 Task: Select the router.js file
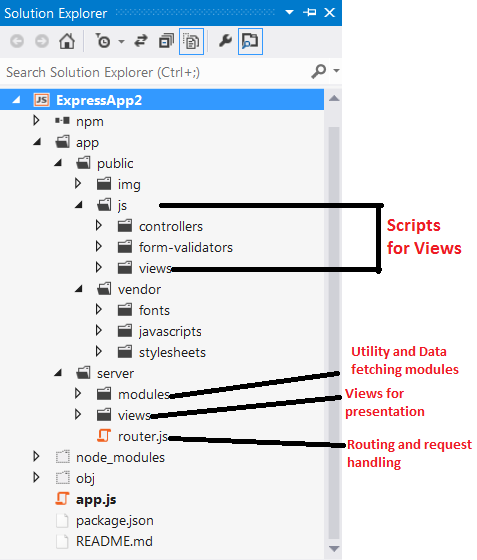tap(132, 436)
